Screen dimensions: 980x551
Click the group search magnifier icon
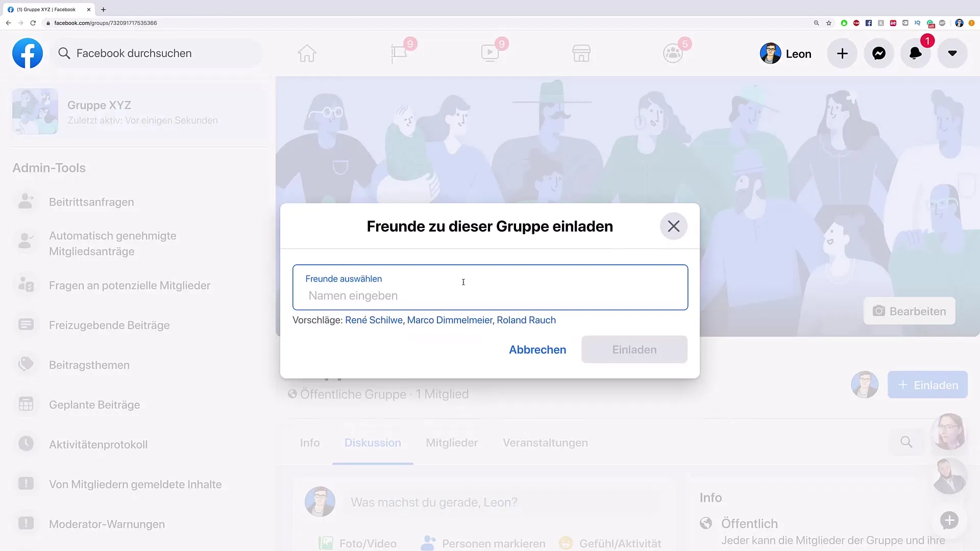point(906,442)
